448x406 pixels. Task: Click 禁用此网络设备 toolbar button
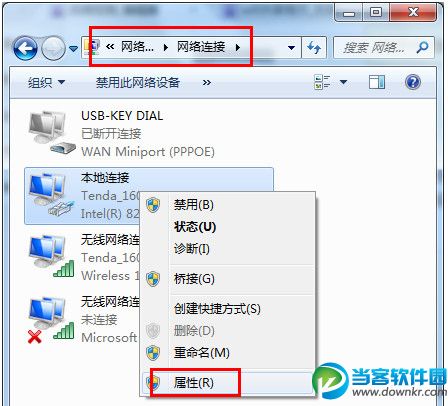coord(138,82)
